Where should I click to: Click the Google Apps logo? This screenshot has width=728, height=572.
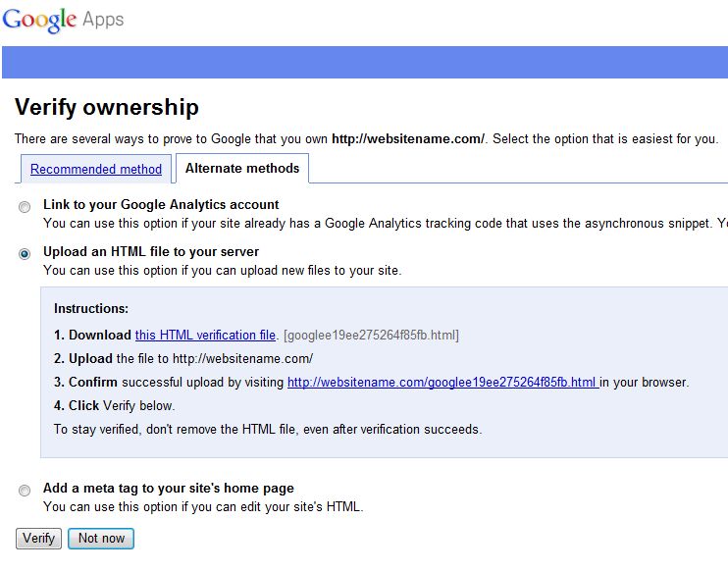[x=63, y=20]
